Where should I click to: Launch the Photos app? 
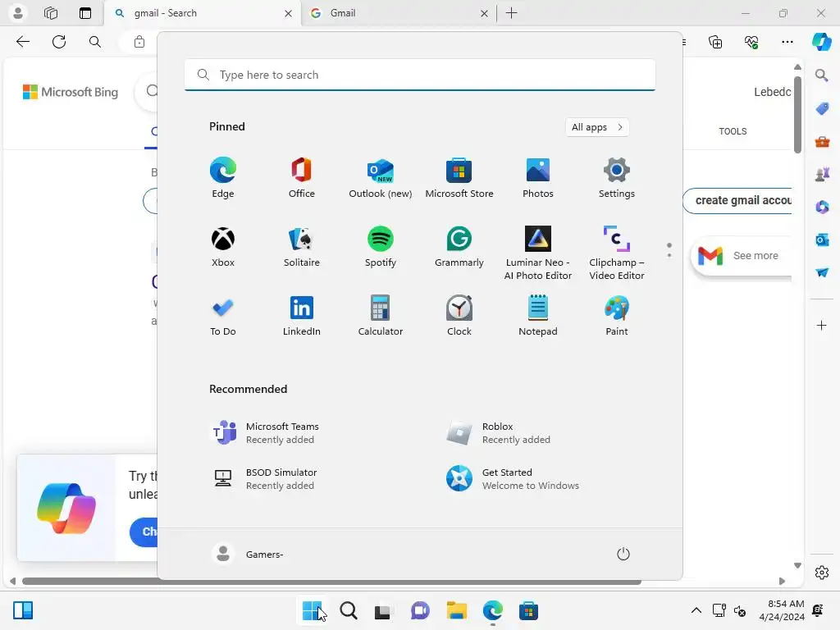(x=538, y=178)
